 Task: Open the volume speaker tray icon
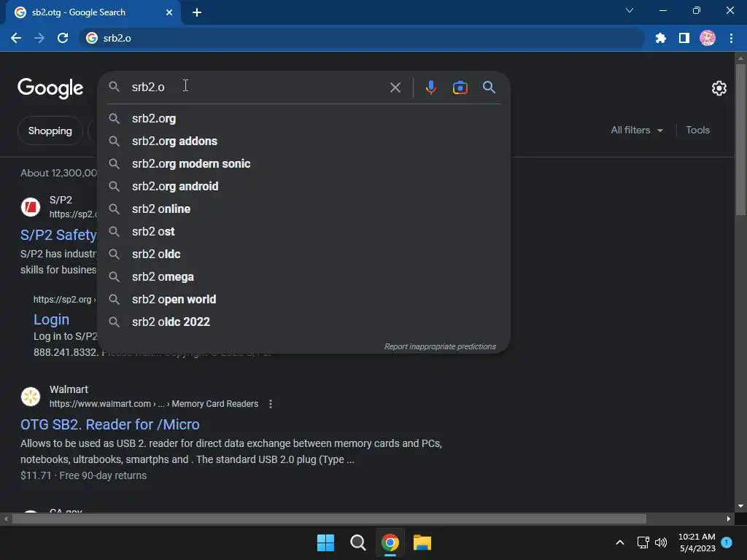point(661,542)
